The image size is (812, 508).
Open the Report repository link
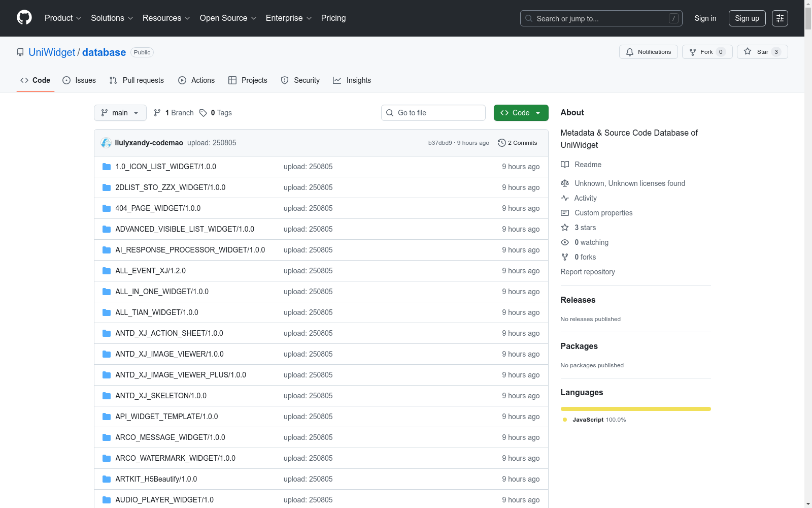[588, 272]
